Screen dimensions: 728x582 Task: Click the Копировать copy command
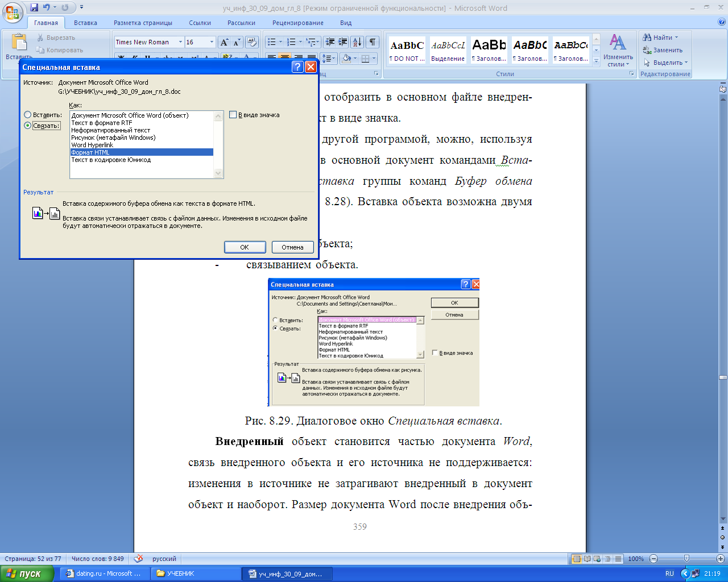click(x=60, y=50)
